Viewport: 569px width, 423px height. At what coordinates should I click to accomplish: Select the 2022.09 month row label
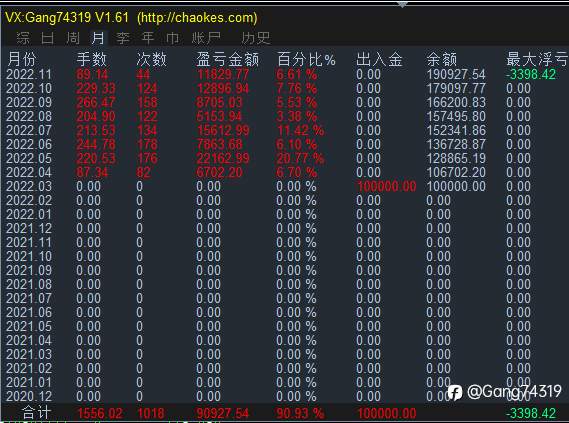29,102
